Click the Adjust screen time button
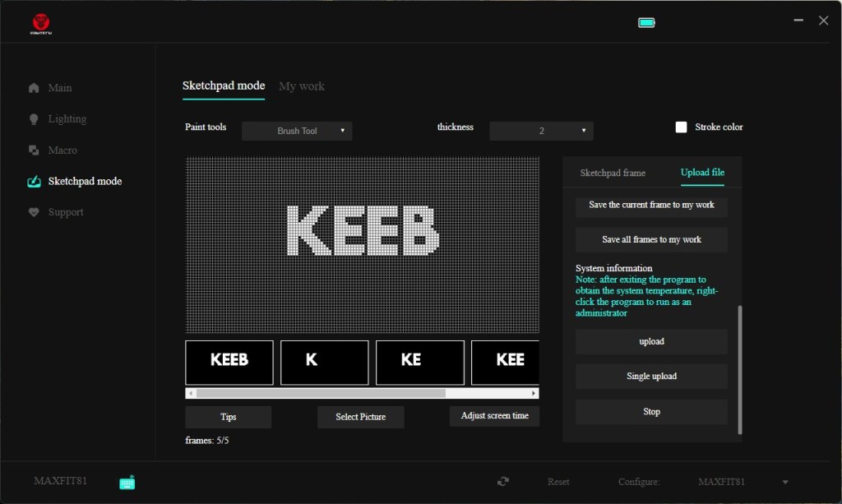 point(494,416)
